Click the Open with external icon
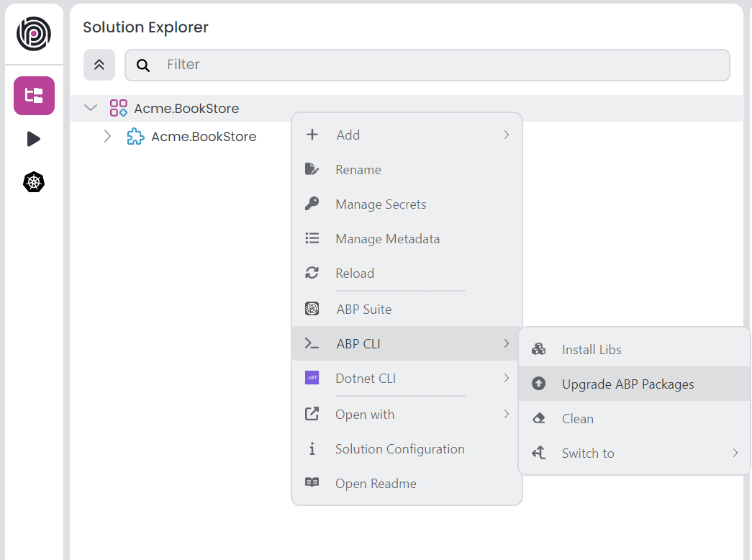Image resolution: width=752 pixels, height=560 pixels. click(312, 414)
